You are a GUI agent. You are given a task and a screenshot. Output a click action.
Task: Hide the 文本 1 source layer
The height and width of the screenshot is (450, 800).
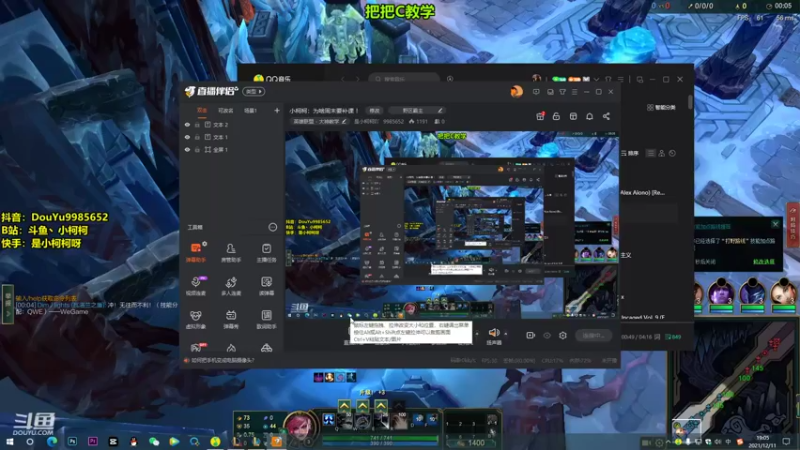pos(187,137)
